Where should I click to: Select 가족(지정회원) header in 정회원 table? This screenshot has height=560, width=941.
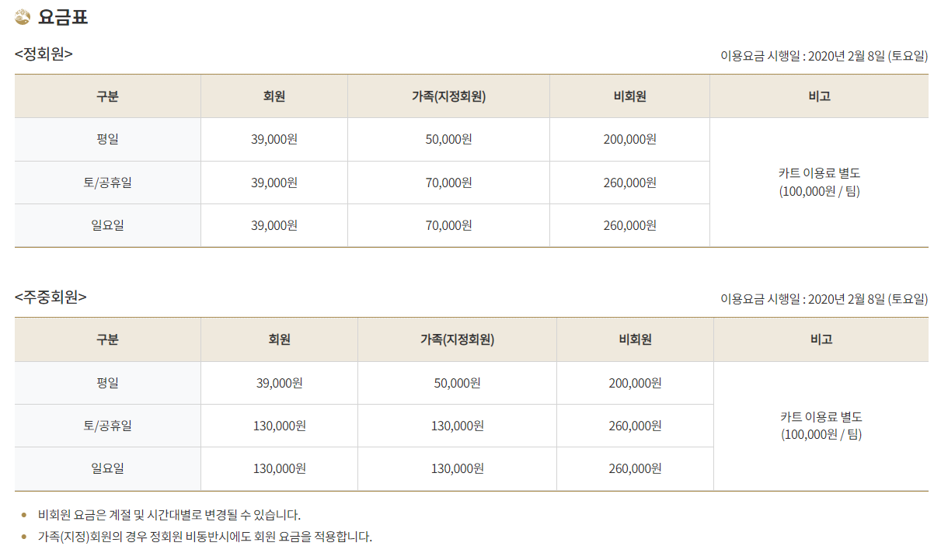(448, 96)
